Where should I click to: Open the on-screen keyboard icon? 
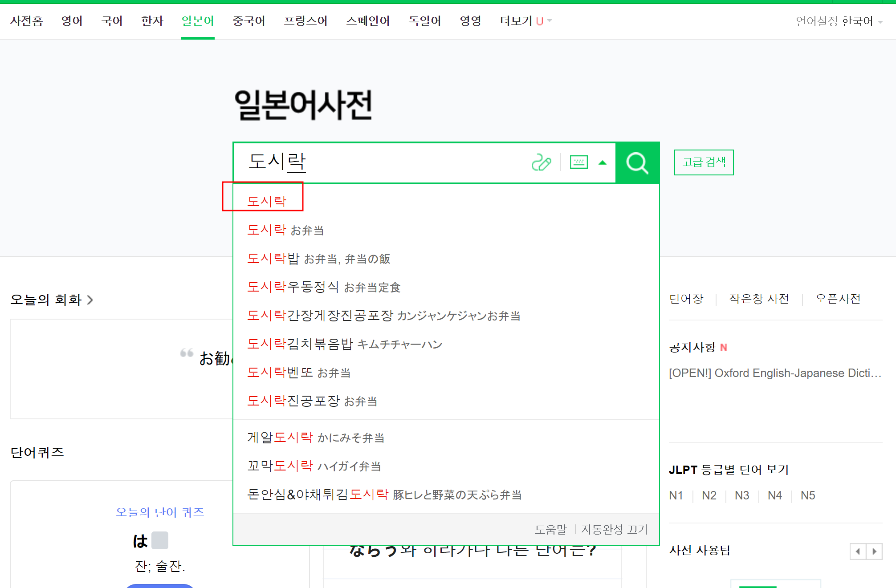coord(578,162)
